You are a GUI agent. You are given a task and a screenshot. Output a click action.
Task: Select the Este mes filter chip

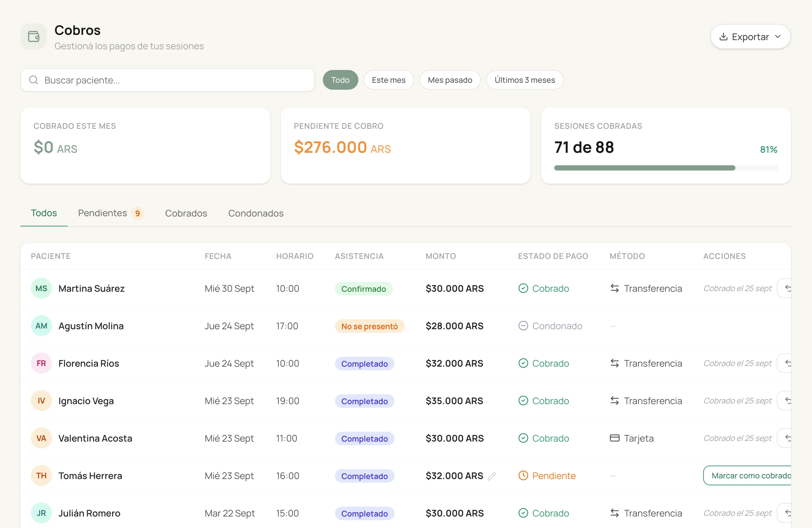pos(389,80)
